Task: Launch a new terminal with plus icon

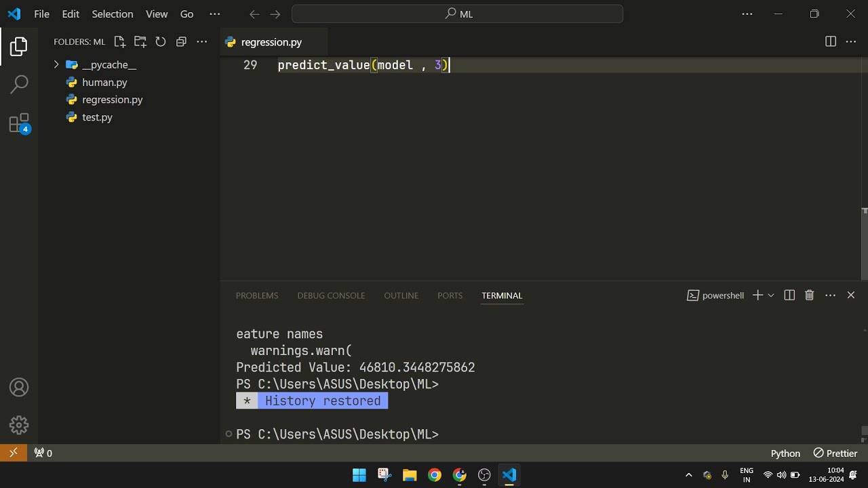Action: 757,296
